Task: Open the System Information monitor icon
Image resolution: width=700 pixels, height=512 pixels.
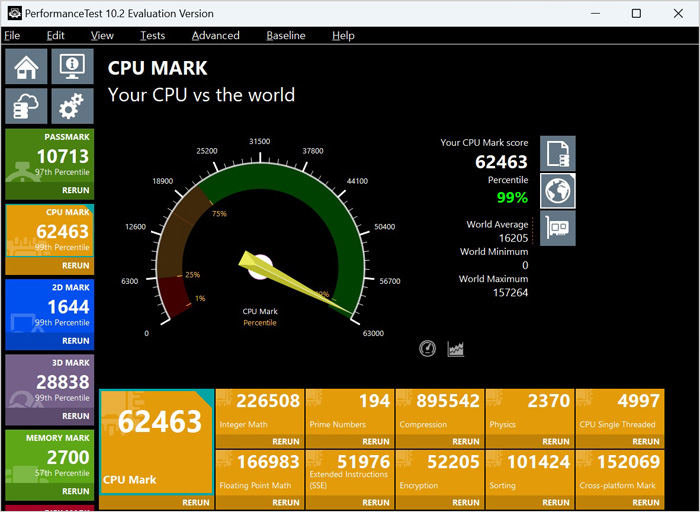Action: (x=72, y=67)
